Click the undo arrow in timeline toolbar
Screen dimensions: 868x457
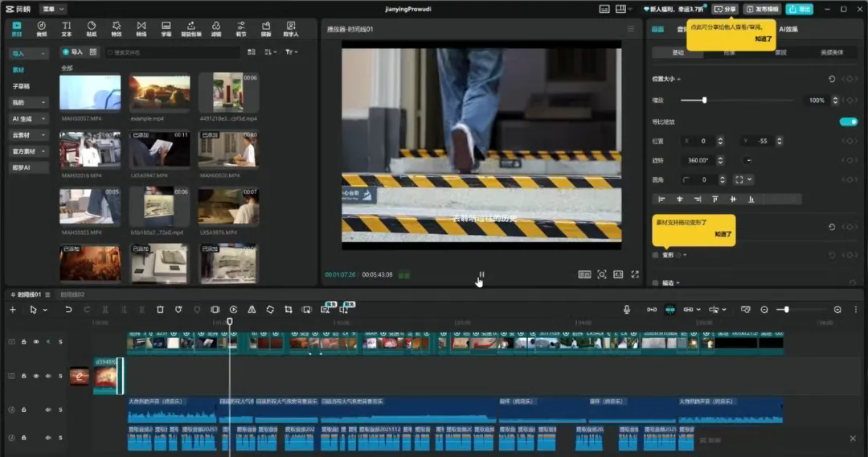pos(68,310)
